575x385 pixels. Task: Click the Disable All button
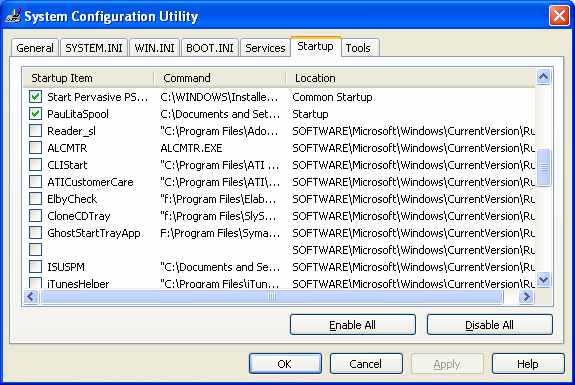[490, 325]
